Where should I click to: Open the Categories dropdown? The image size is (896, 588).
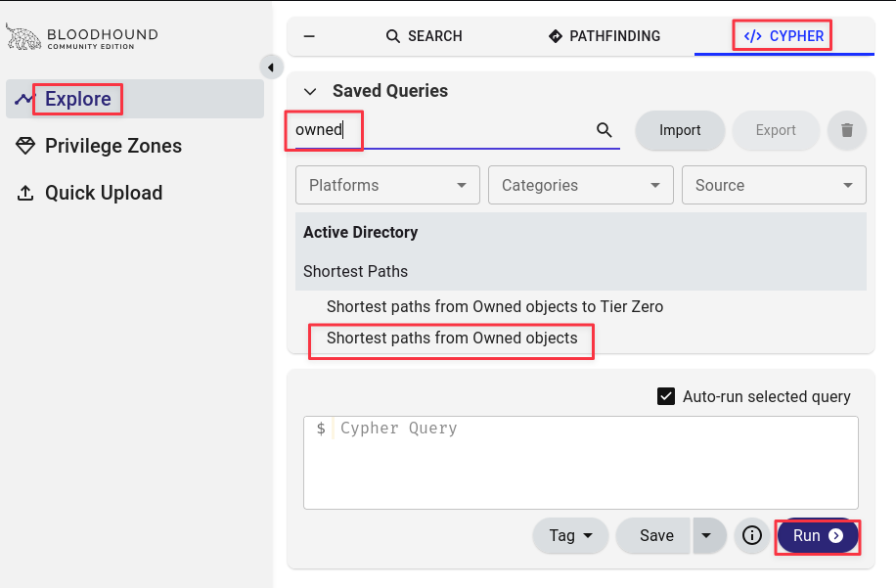[x=581, y=185]
